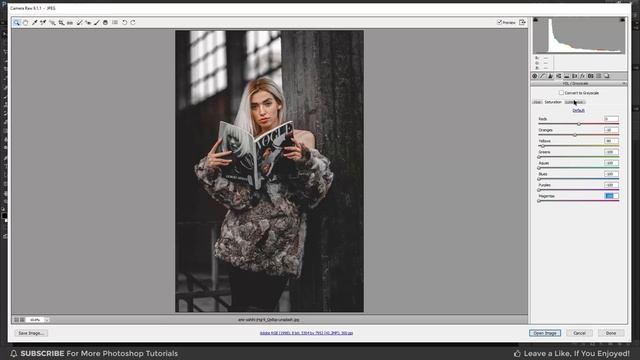The image size is (640, 360).
Task: Click the Yellows saturation slider handle
Action: pyautogui.click(x=542, y=146)
